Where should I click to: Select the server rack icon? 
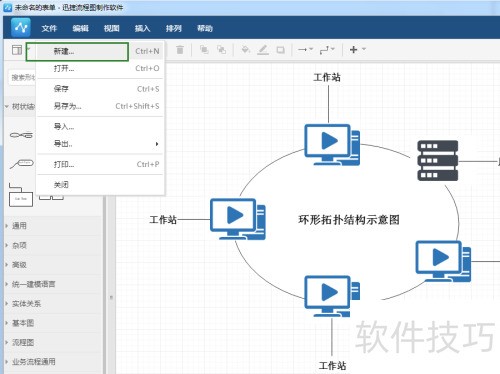(438, 161)
